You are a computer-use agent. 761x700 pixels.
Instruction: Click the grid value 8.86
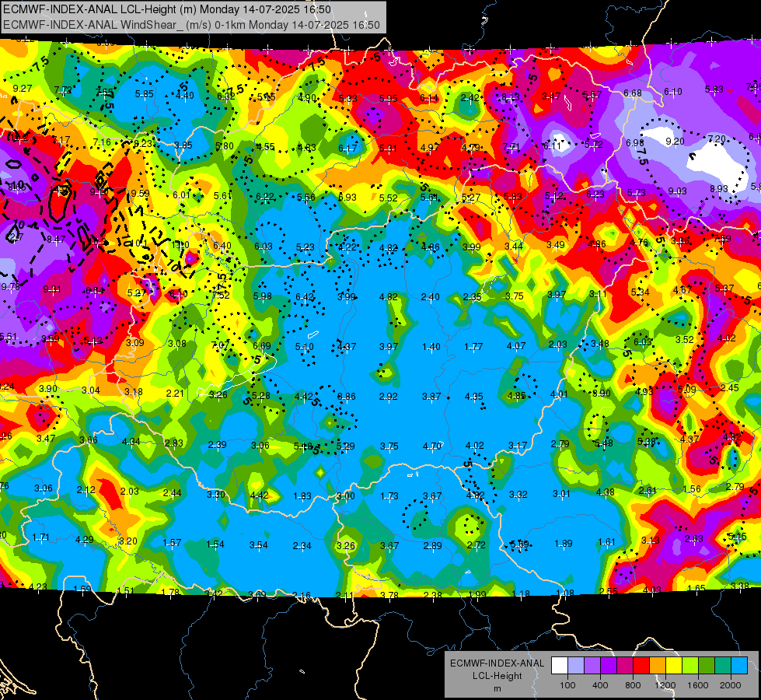point(347,397)
